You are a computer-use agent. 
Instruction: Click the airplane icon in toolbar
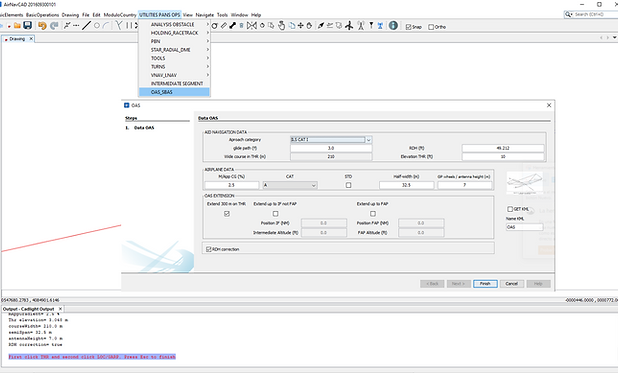point(349,26)
